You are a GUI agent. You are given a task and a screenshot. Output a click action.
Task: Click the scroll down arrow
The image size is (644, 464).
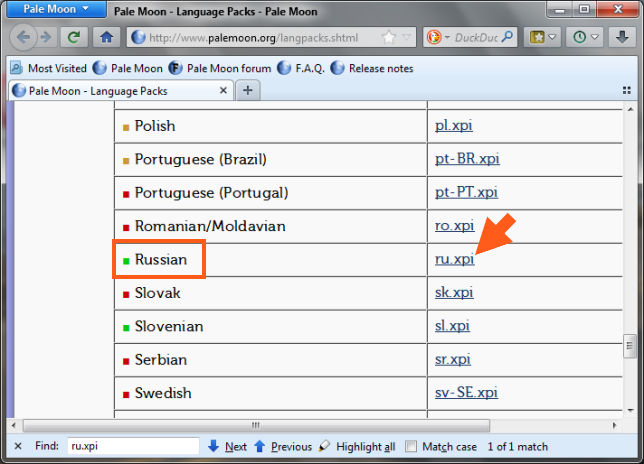pos(630,410)
